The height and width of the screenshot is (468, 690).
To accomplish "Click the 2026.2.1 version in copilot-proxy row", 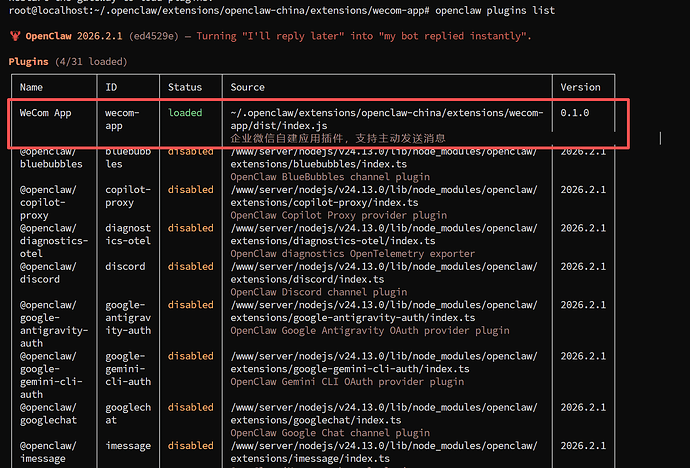I will pyautogui.click(x=583, y=190).
